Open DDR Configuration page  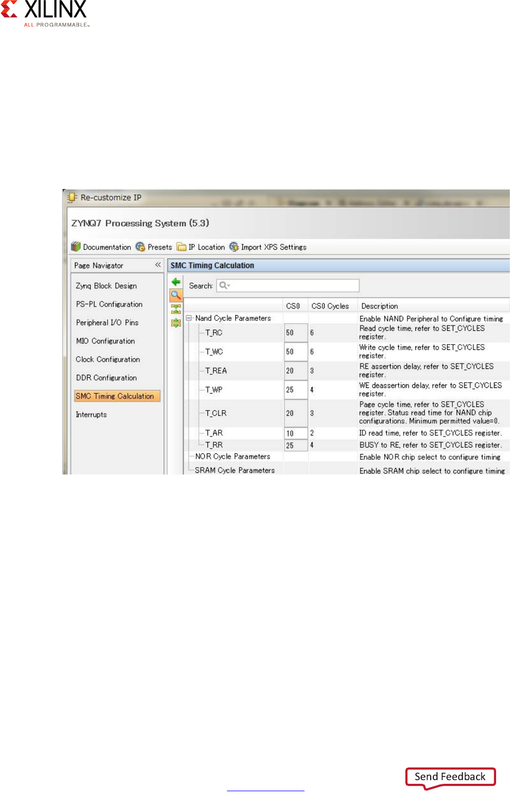tap(106, 378)
